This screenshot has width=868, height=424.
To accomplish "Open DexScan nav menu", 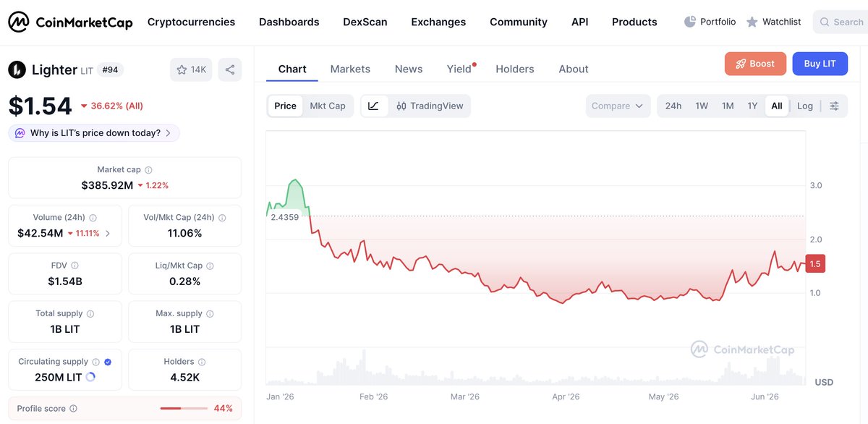I will (x=365, y=22).
